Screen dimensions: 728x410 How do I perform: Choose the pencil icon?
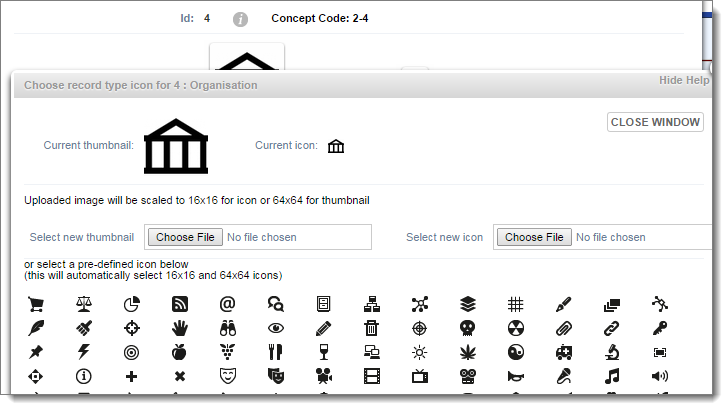324,328
